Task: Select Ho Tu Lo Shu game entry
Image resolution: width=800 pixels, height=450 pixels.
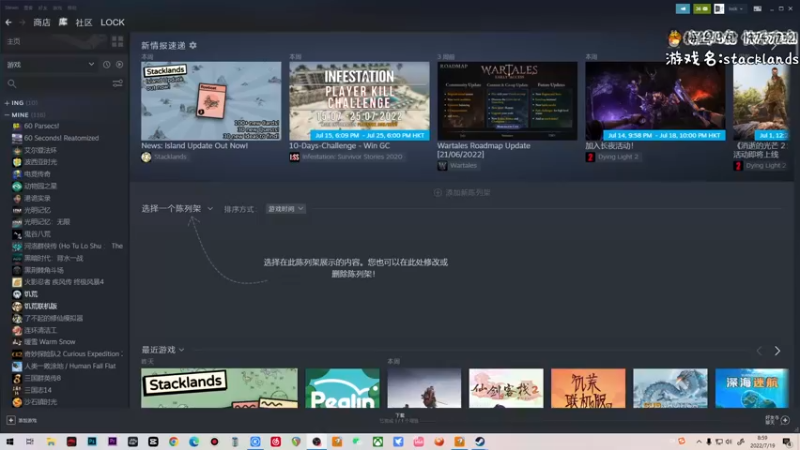Action: [x=73, y=246]
